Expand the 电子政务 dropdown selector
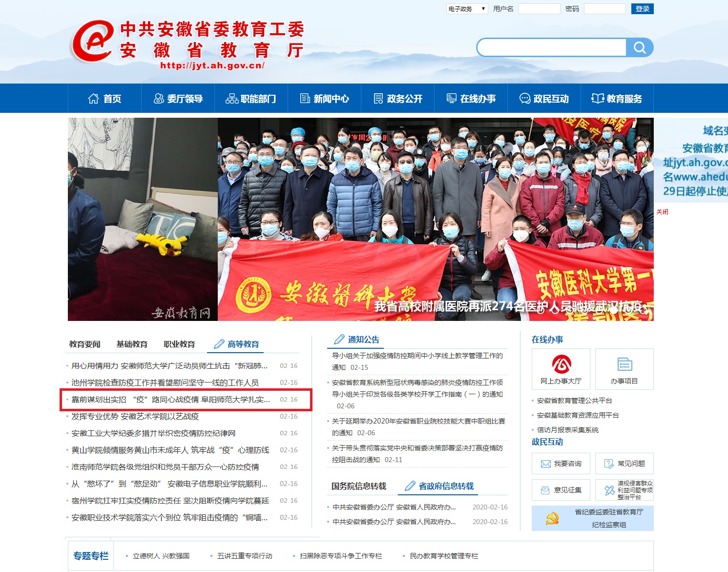 coord(467,9)
